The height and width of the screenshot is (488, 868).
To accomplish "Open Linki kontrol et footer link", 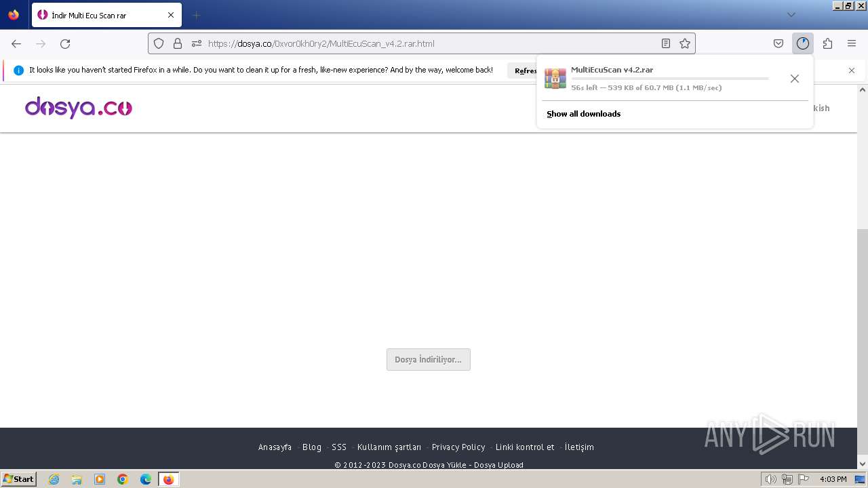I will [x=525, y=447].
